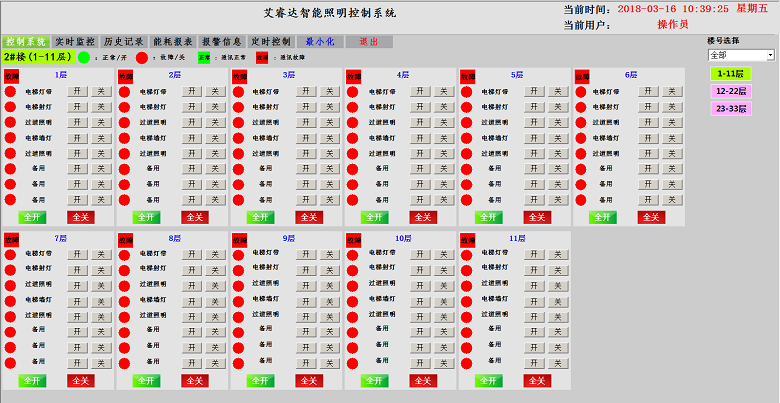Screen dimensions: 780x403
Task: Click the red 故障/关 legend circle
Action: (141, 58)
